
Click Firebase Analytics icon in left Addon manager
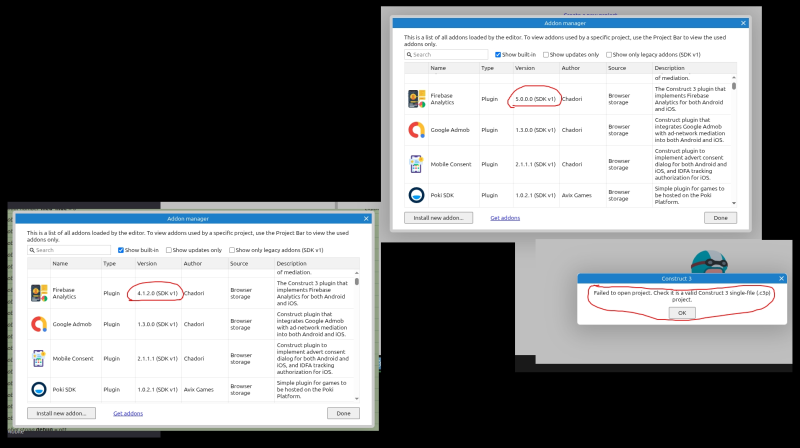click(39, 293)
